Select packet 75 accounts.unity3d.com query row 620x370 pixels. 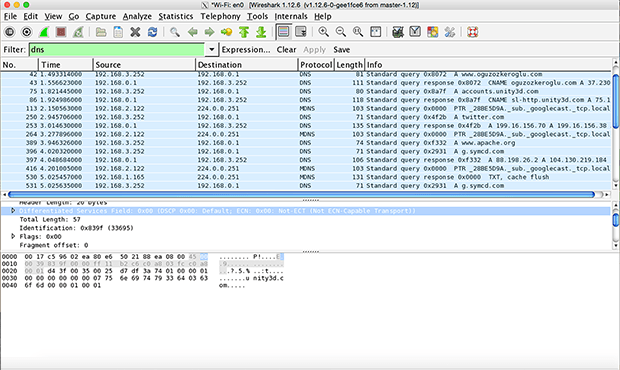[x=306, y=91]
